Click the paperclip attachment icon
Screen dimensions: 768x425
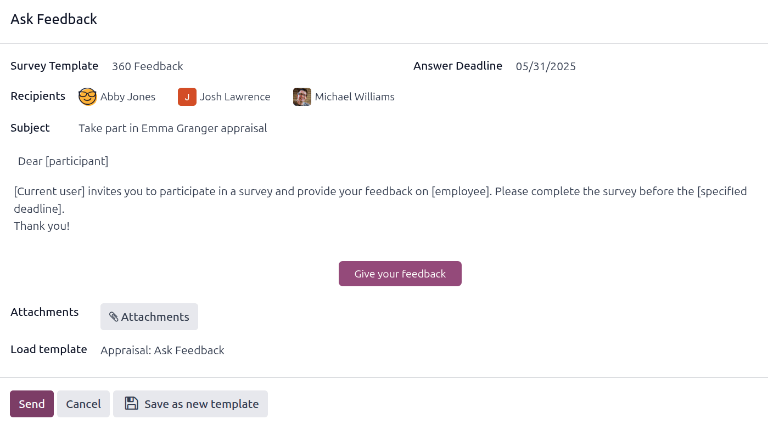pos(114,317)
